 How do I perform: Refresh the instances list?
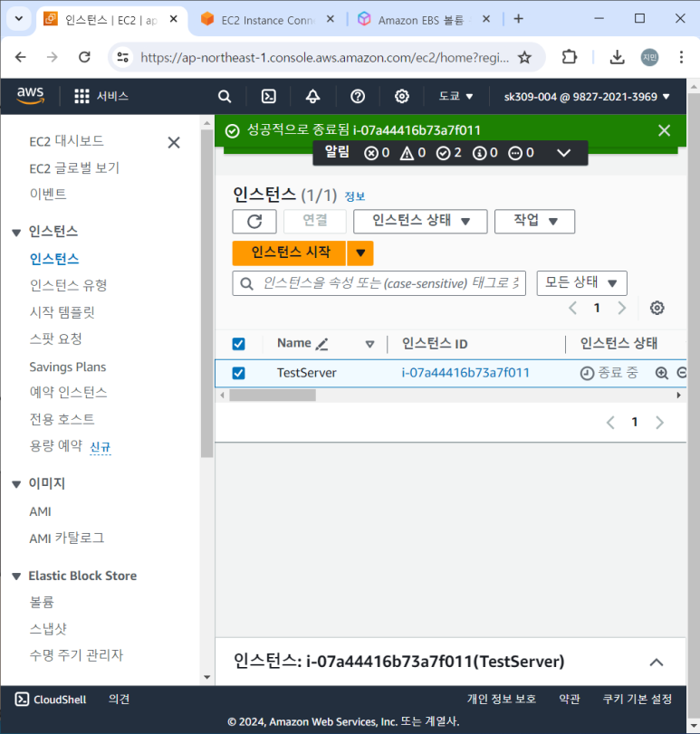(x=254, y=222)
